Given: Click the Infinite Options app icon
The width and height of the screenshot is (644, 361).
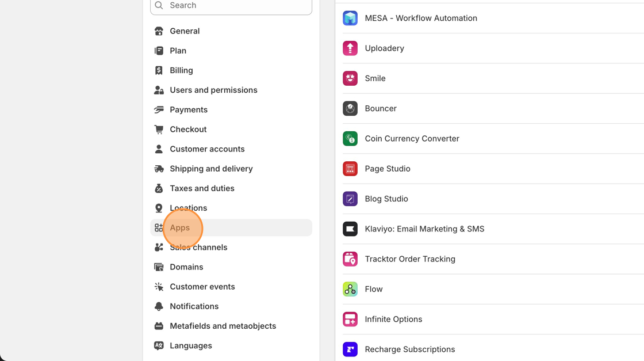Looking at the screenshot, I should click(x=350, y=320).
